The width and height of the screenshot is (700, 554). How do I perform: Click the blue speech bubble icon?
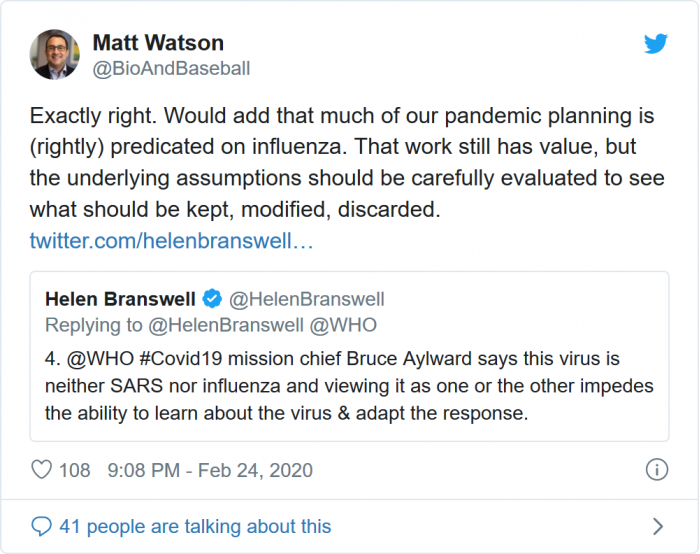click(41, 526)
